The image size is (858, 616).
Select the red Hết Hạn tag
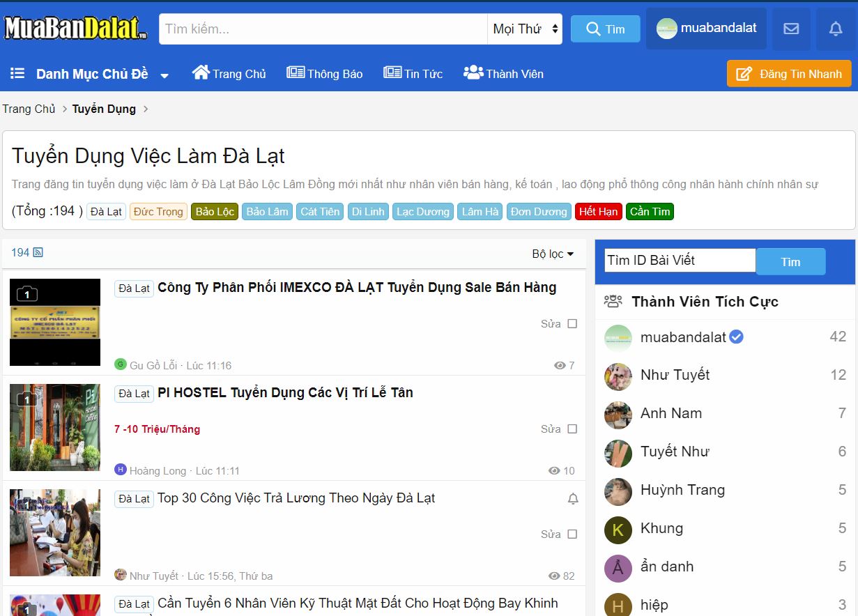pyautogui.click(x=598, y=212)
